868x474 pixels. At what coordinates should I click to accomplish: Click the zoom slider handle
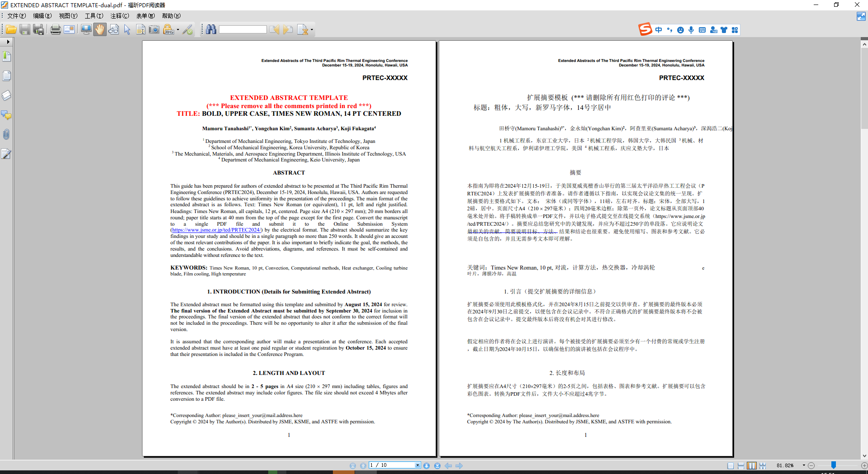point(834,465)
